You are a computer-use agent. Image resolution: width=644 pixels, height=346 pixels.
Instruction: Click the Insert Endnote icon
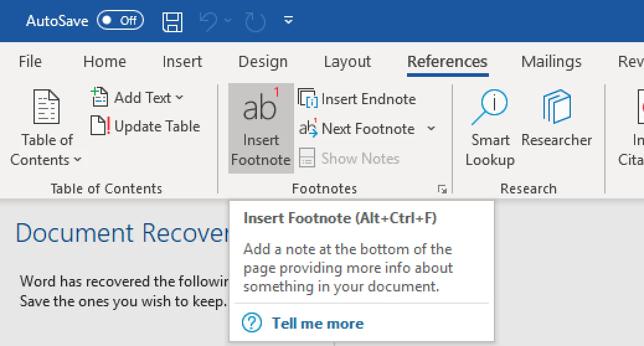click(x=308, y=99)
